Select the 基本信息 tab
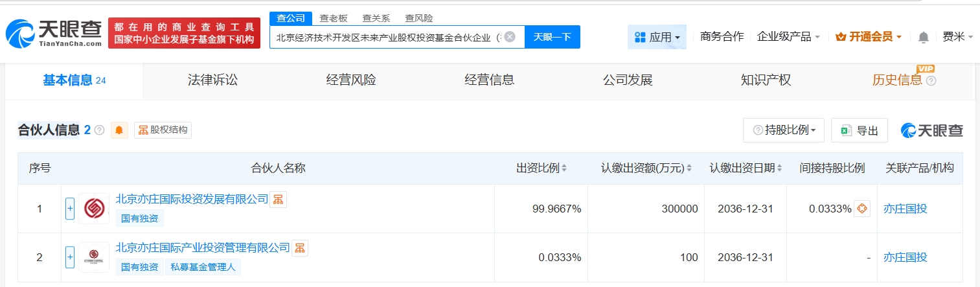980x287 pixels. [74, 81]
